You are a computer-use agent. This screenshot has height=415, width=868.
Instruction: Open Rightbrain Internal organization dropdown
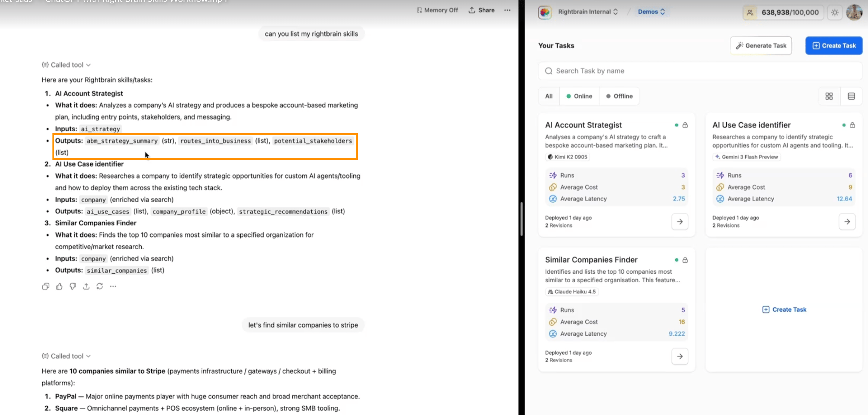coord(588,12)
